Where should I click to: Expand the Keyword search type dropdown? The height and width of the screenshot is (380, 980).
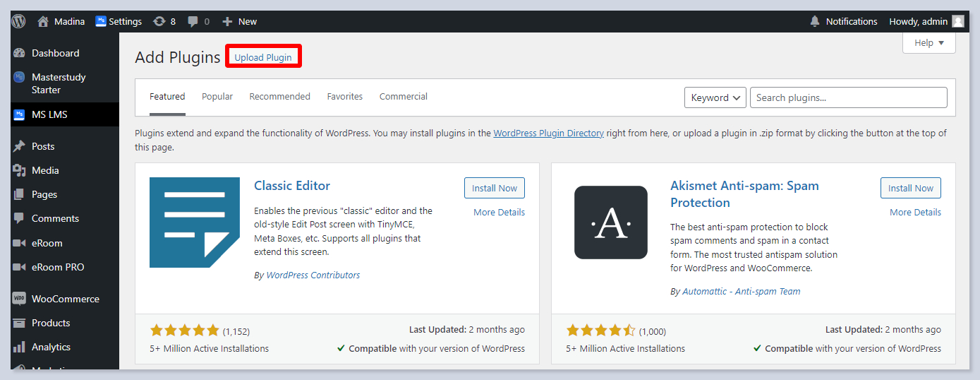(715, 97)
